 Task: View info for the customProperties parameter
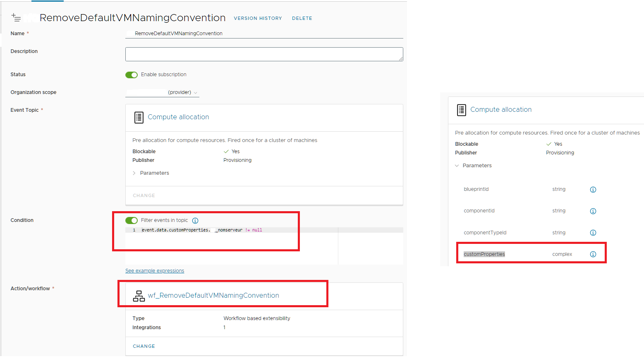pyautogui.click(x=593, y=254)
